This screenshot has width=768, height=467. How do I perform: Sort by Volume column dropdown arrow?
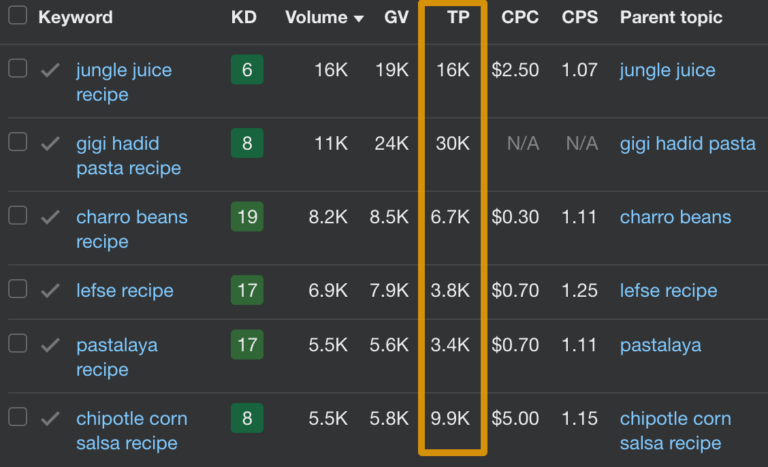[x=357, y=18]
